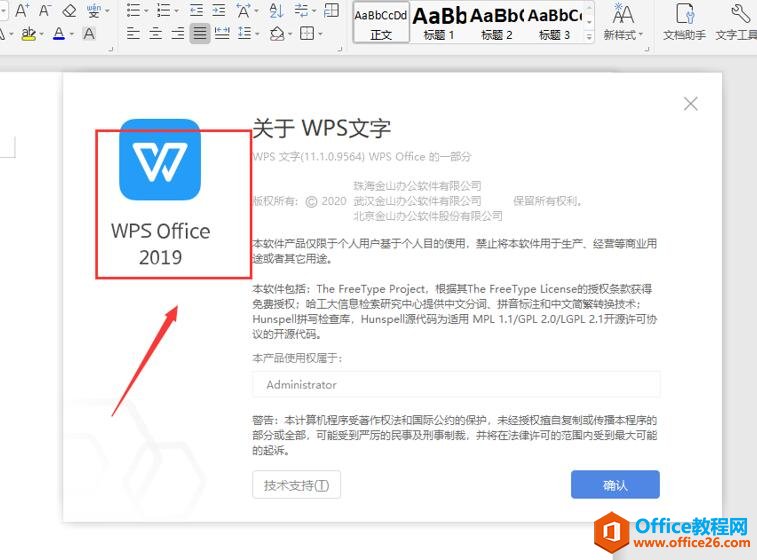Open paragraph settings dialog launcher
757x560 pixels.
pyautogui.click(x=340, y=49)
